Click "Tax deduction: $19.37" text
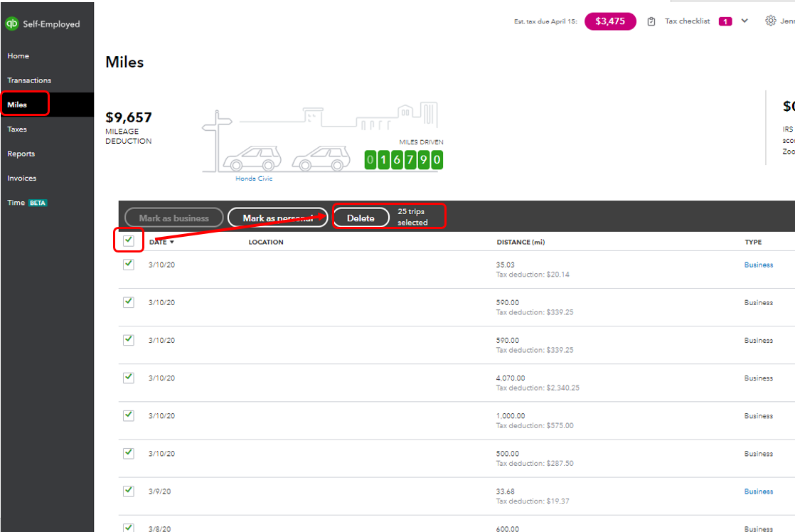This screenshot has width=795, height=532. click(533, 501)
